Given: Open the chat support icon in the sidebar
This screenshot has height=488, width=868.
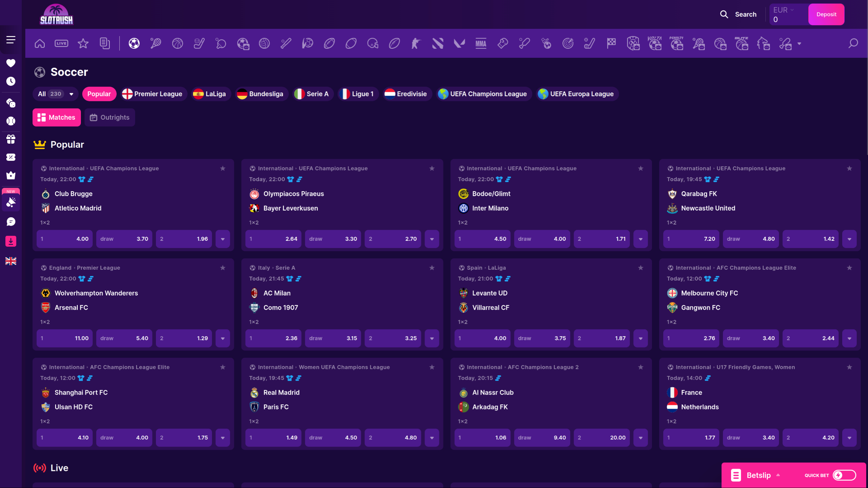Looking at the screenshot, I should point(11,221).
